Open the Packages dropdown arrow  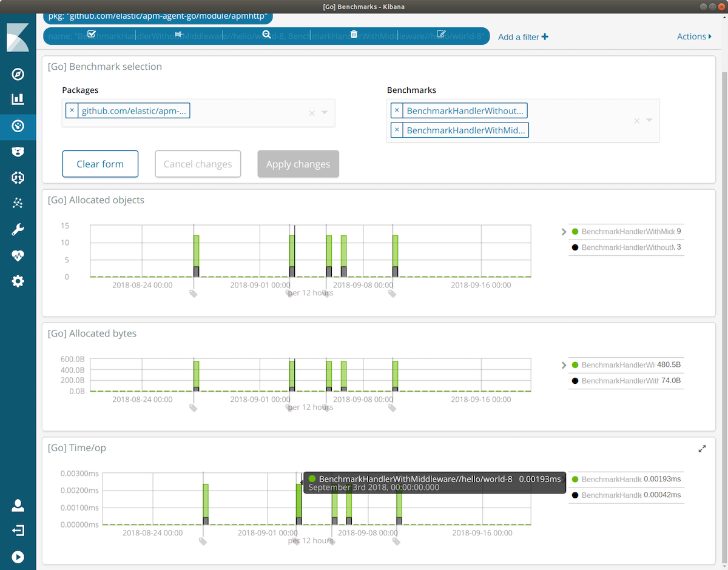[325, 112]
